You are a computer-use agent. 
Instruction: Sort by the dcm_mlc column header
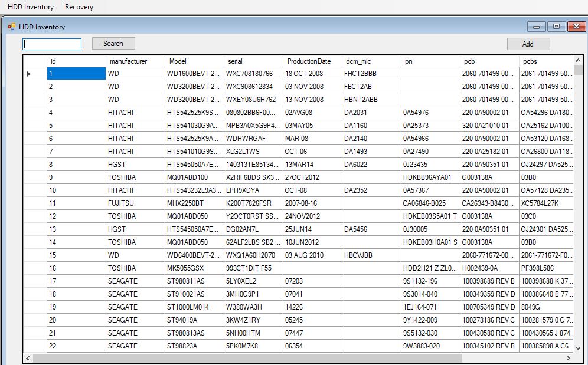[371, 61]
